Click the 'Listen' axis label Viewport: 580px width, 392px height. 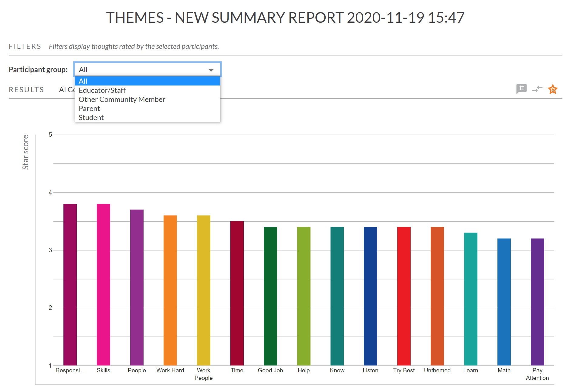pyautogui.click(x=371, y=370)
